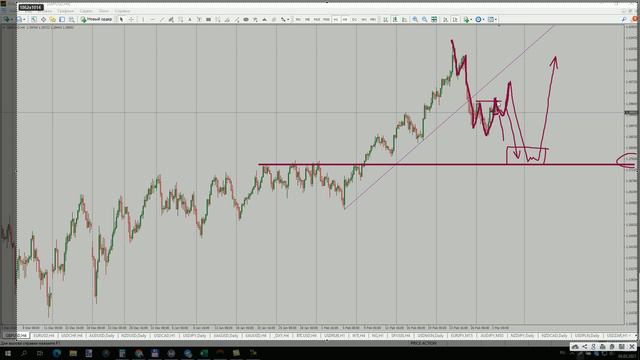Open File Explorer from taskbar
Screen dimensions: 640x360
coord(73,353)
